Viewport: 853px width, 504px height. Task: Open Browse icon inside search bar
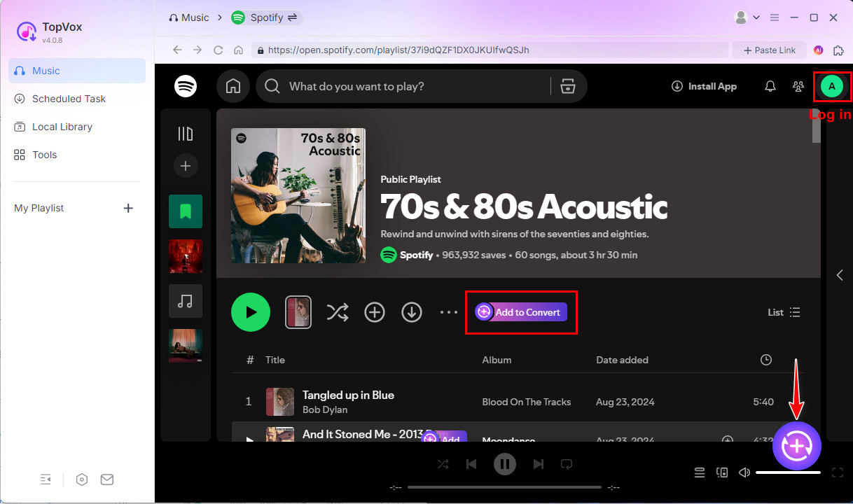click(x=567, y=86)
